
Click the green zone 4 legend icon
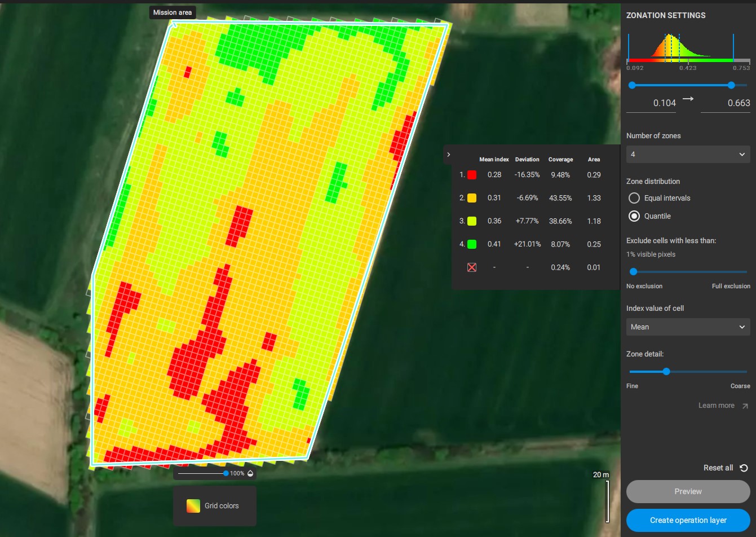(x=472, y=244)
